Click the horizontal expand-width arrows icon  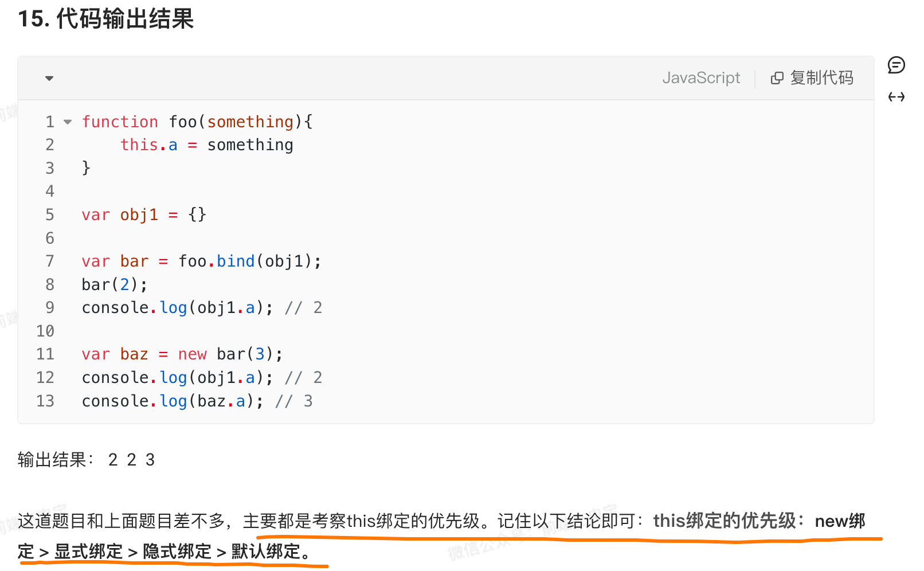896,97
